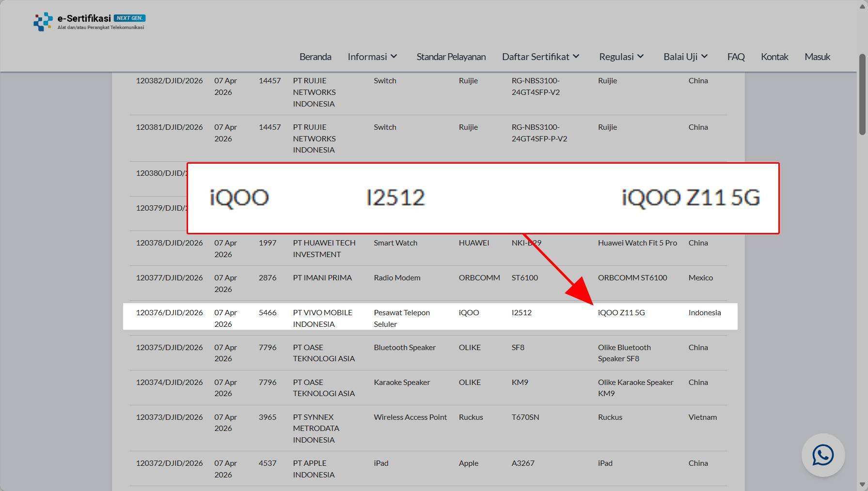Open the Standar Pelayanan page
Image resolution: width=868 pixels, height=491 pixels.
point(451,57)
